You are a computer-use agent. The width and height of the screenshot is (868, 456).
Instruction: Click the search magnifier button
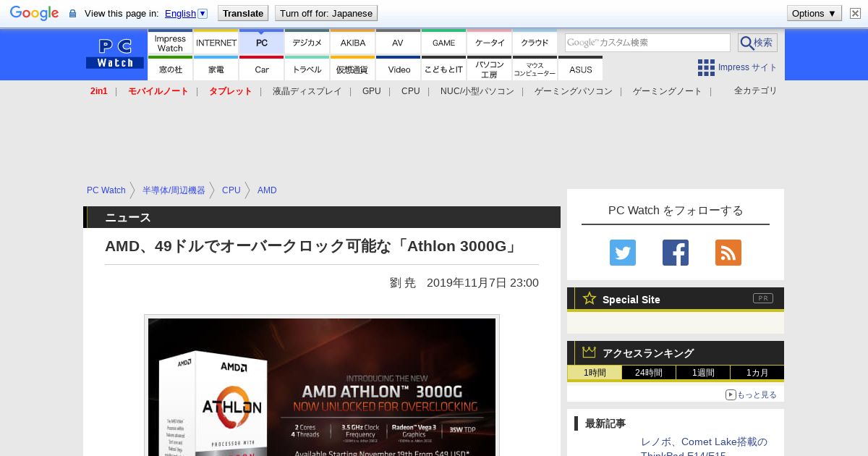(x=757, y=43)
